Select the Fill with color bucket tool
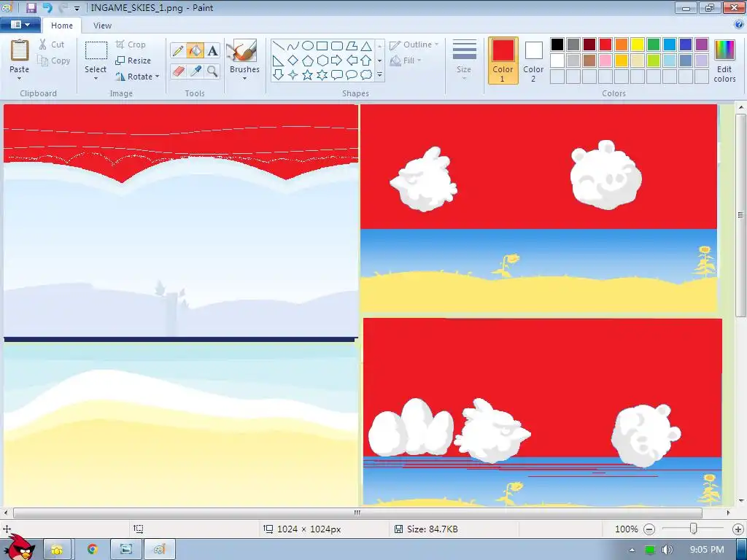Viewport: 747px width, 560px height. click(195, 50)
